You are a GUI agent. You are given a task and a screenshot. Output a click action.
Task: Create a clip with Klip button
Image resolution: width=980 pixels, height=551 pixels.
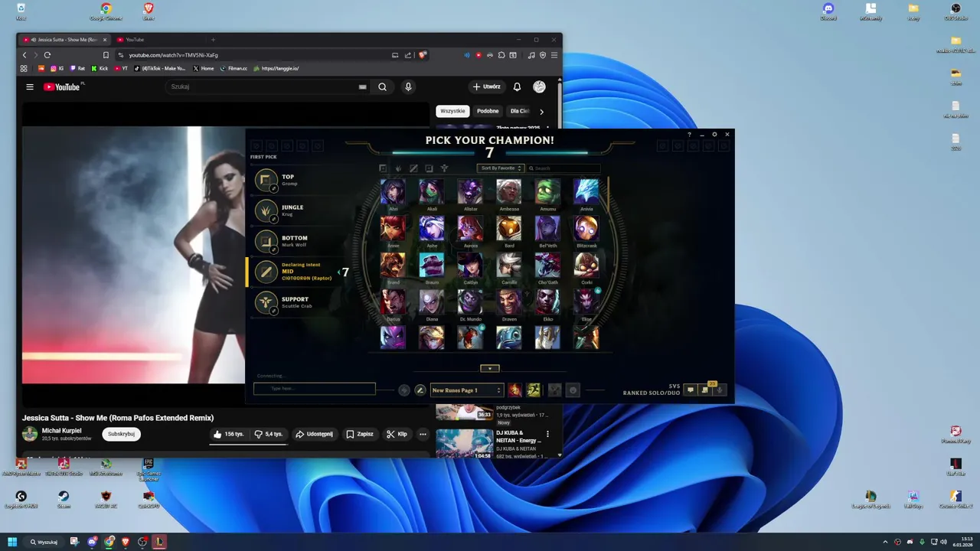click(397, 434)
